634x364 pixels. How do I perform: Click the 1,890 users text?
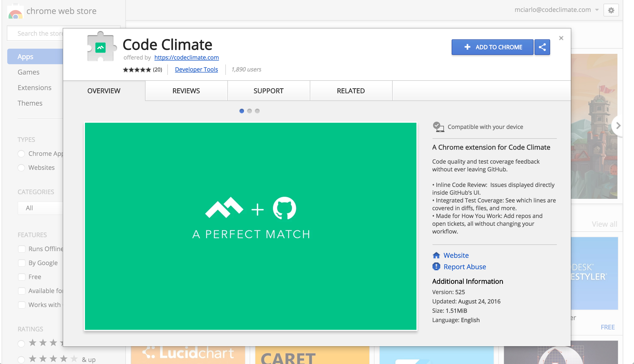(246, 69)
